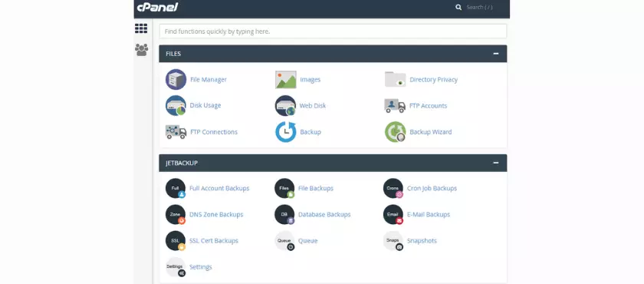Open the Cron Job Backups link

[x=432, y=188]
